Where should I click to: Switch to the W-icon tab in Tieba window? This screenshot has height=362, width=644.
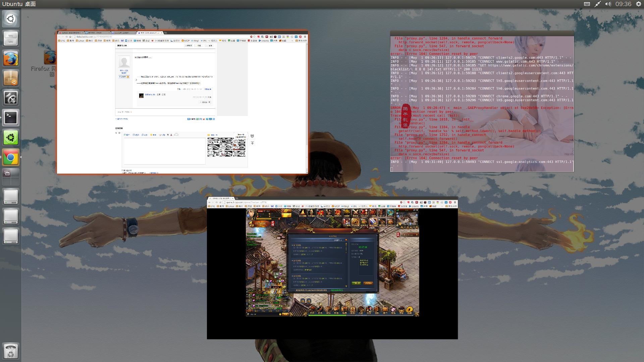[97, 33]
